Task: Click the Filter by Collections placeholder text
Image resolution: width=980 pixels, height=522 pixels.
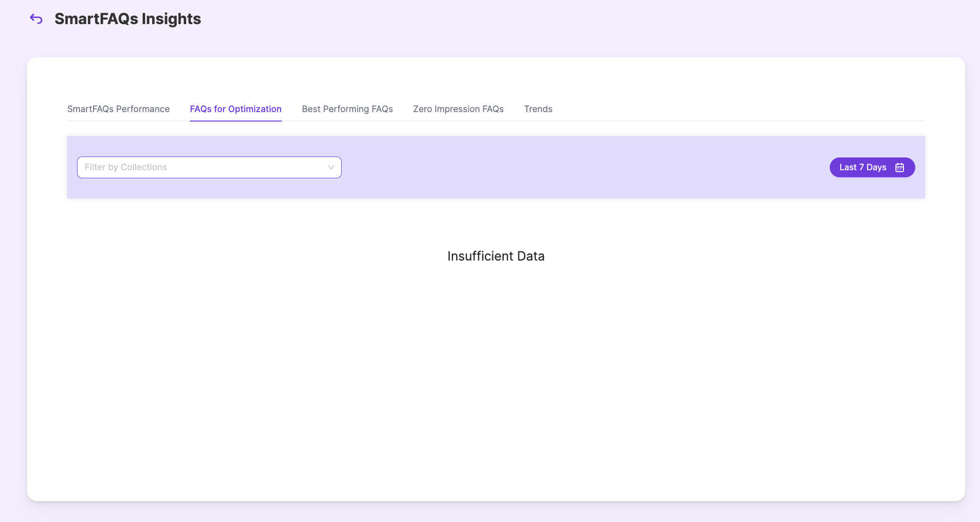Action: coord(126,167)
